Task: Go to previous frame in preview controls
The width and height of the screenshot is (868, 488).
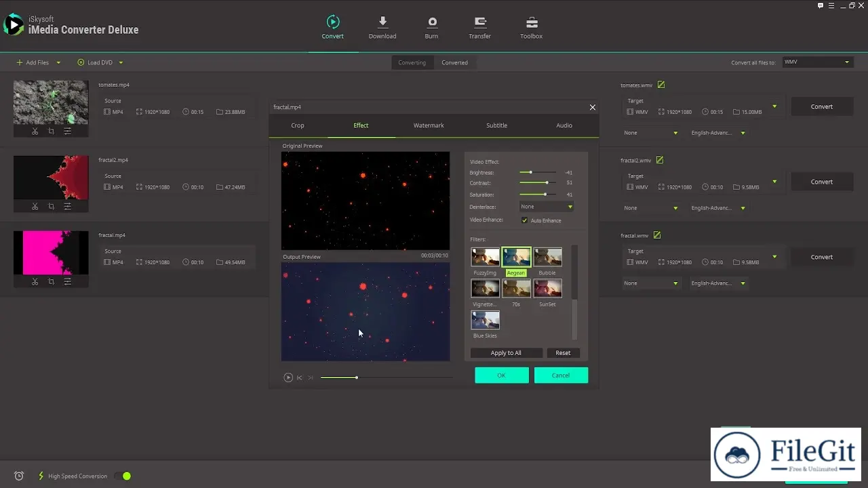Action: tap(300, 378)
